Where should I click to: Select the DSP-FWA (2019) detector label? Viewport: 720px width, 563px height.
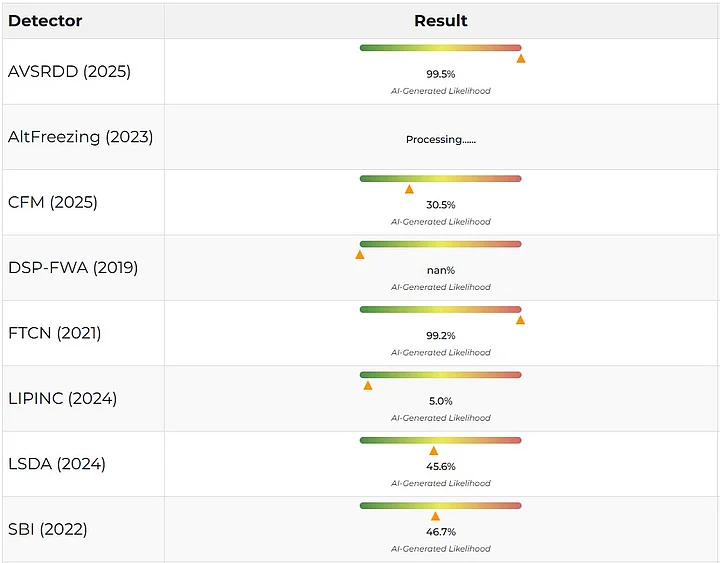coord(73,268)
